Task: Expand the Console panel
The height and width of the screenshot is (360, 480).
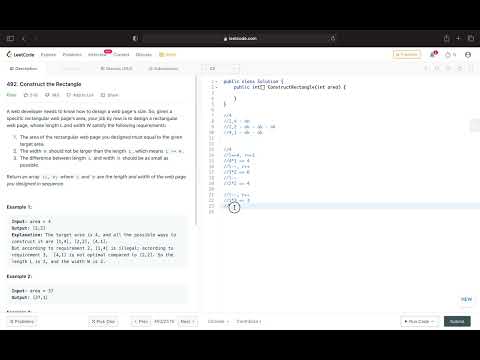Action: (x=218, y=321)
